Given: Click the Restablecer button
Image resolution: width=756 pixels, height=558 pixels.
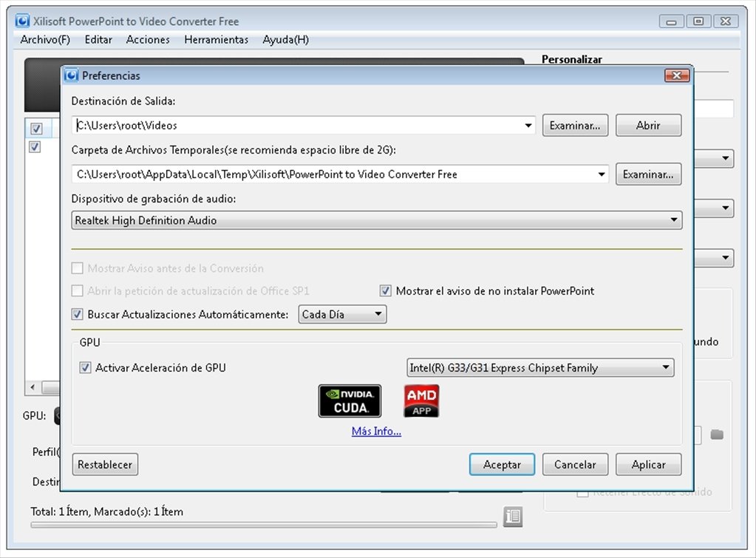Looking at the screenshot, I should tap(105, 464).
